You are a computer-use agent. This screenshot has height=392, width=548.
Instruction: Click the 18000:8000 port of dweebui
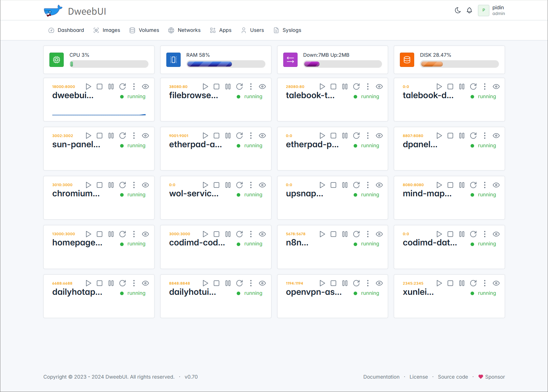pyautogui.click(x=64, y=87)
